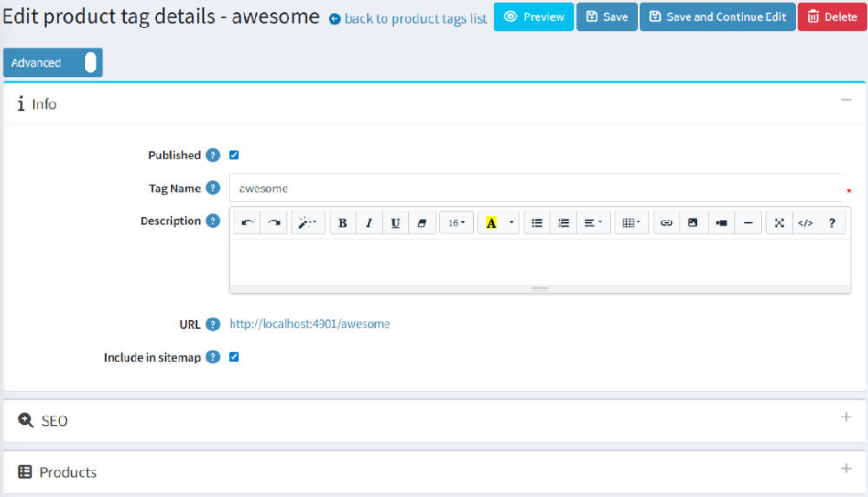Open the font size 16 dropdown
The image size is (868, 497).
pyautogui.click(x=457, y=223)
